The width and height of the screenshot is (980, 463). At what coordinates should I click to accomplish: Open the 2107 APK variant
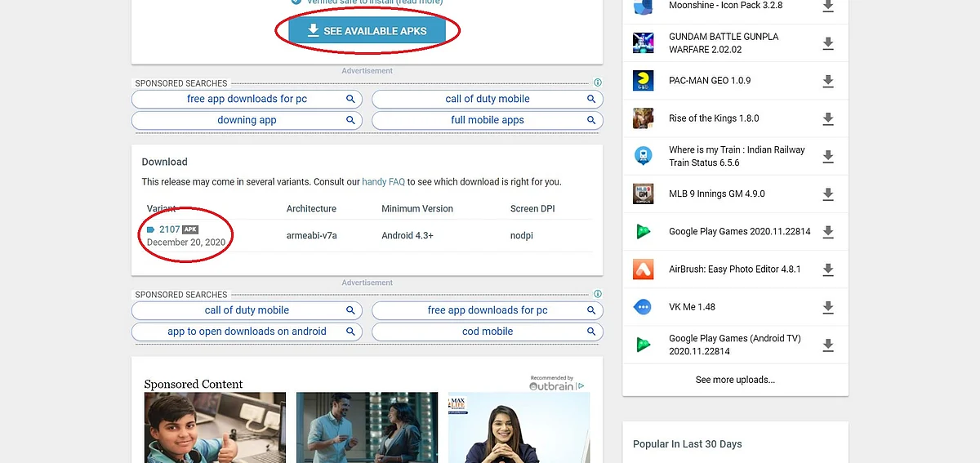point(170,229)
